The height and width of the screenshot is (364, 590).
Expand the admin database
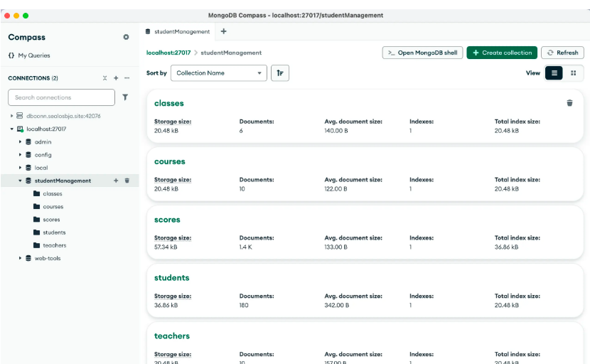[x=20, y=142]
